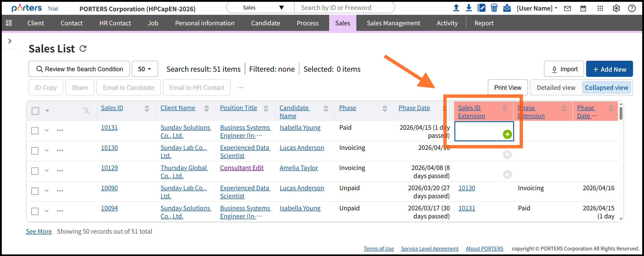Tick the select-all checkbox in table header
Viewport: 644px width, 256px height.
click(35, 111)
